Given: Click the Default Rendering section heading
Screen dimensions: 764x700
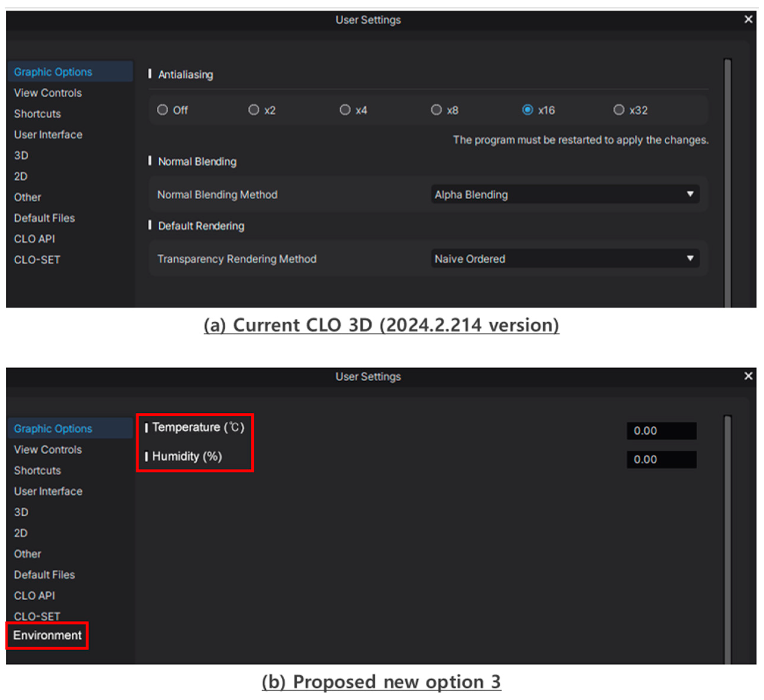Looking at the screenshot, I should click(x=201, y=226).
